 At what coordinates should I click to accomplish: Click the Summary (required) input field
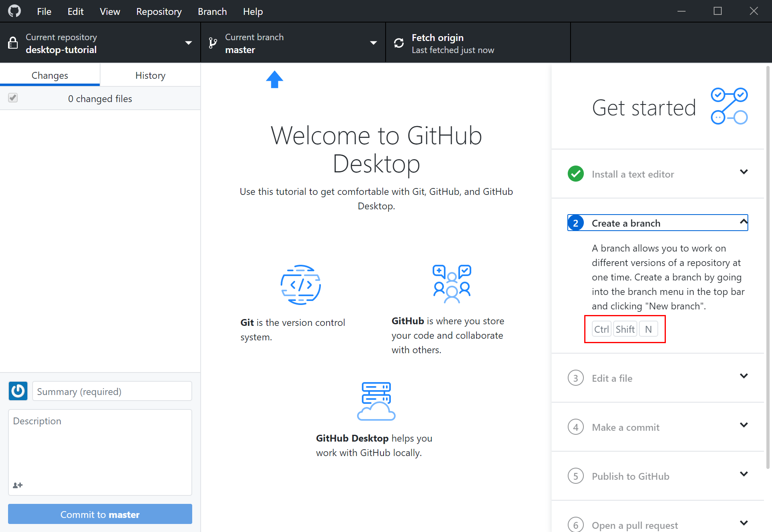click(112, 391)
